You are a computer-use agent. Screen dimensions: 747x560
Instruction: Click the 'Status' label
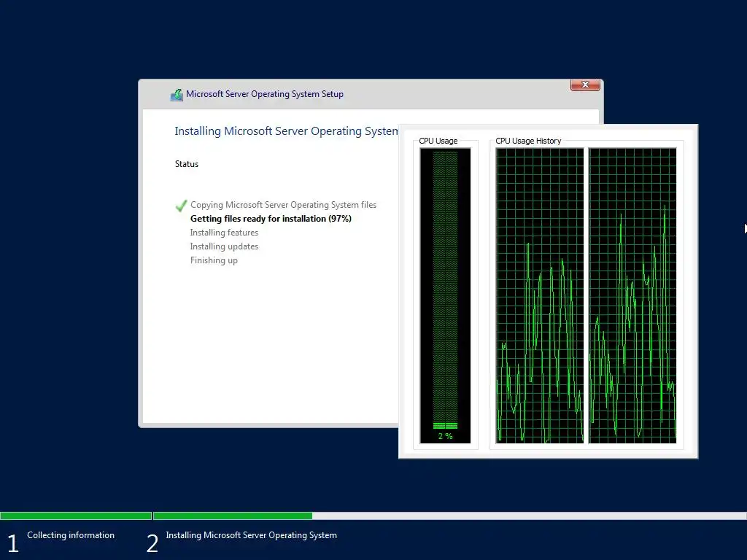(187, 164)
